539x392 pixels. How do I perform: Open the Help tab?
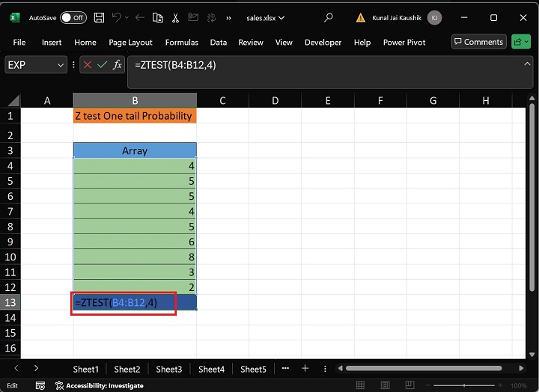pos(362,42)
